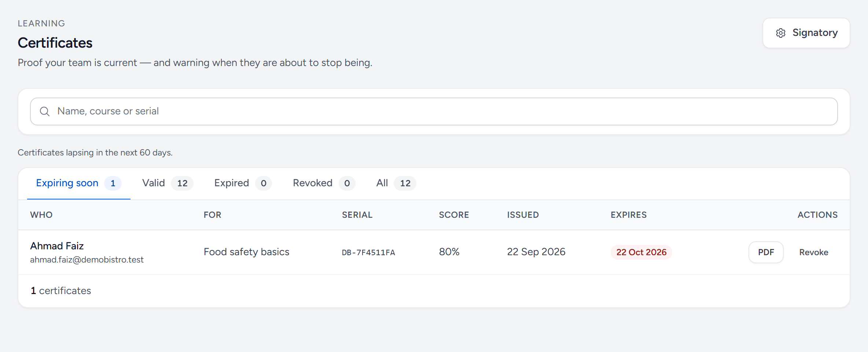Screen dimensions: 868x352
Task: Switch to the Expiring soon tab
Action: pyautogui.click(x=79, y=183)
